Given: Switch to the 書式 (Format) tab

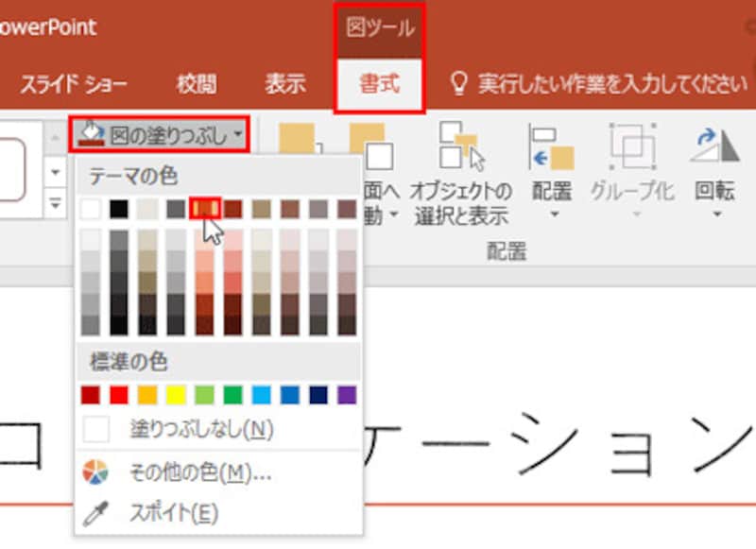Looking at the screenshot, I should tap(378, 83).
